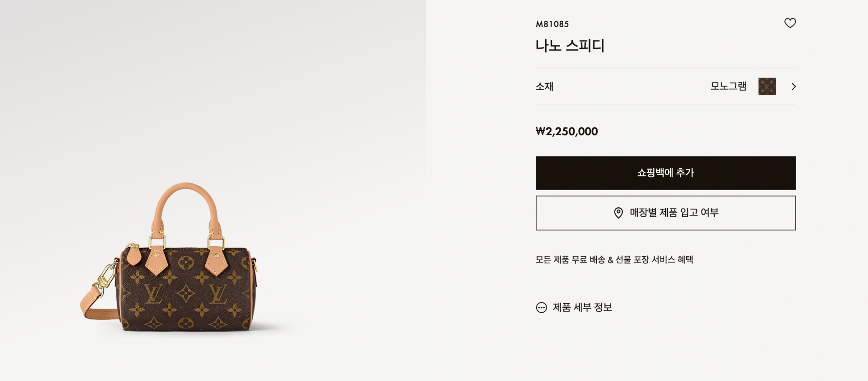Click the free shipping and gift wrapping text
The width and height of the screenshot is (868, 381).
(x=614, y=260)
